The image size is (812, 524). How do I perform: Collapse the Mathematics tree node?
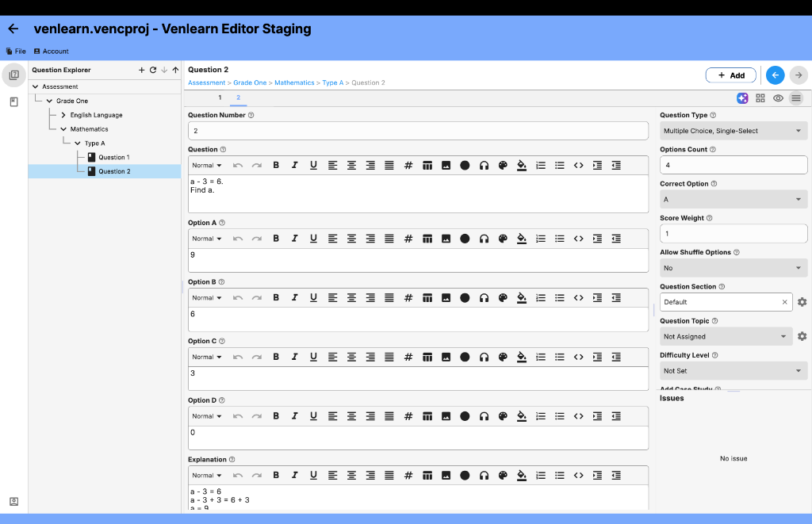63,128
